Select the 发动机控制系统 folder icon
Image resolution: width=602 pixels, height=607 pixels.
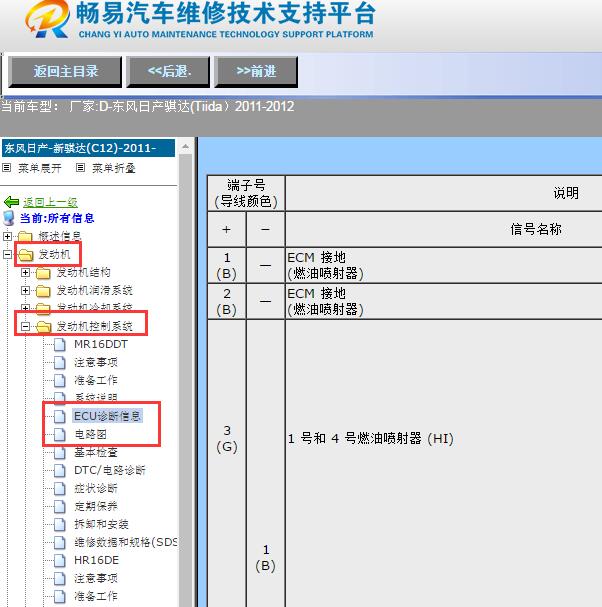[x=44, y=327]
